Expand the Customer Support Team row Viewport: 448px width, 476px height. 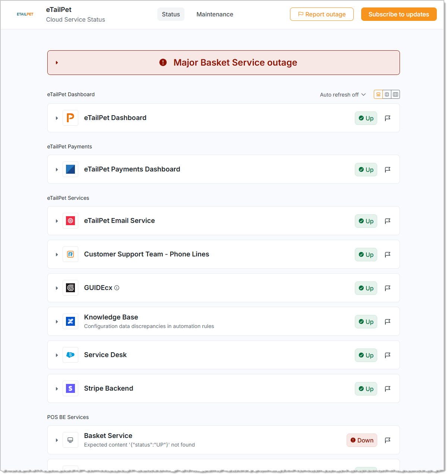pos(57,255)
